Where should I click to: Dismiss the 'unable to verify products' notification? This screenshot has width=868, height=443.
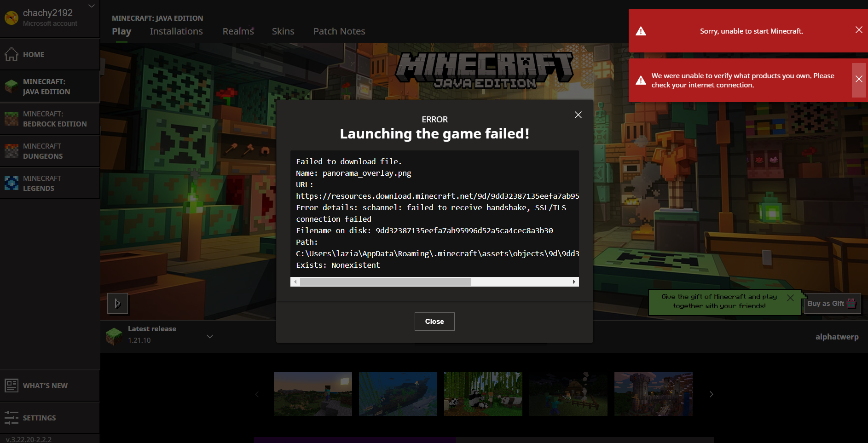click(859, 79)
